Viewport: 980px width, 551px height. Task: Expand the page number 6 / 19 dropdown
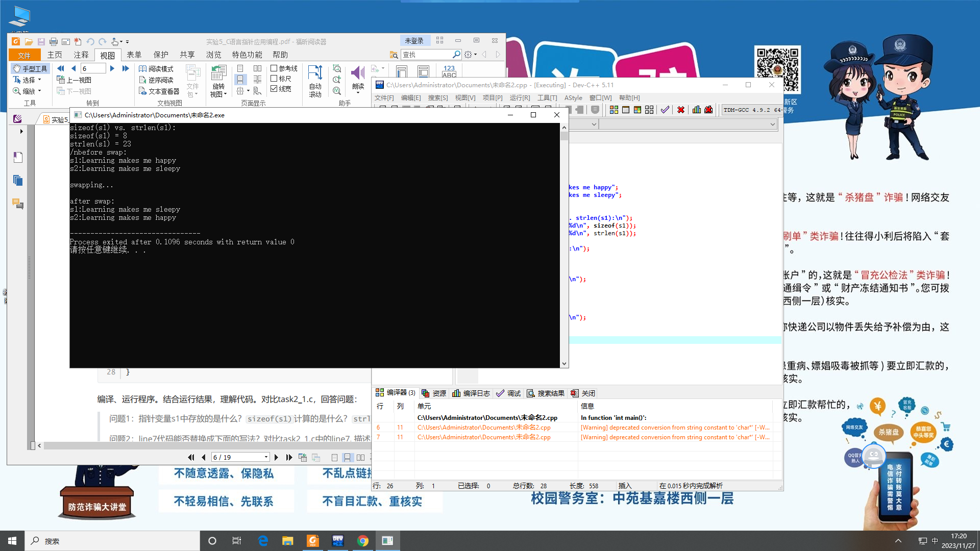[x=266, y=457]
